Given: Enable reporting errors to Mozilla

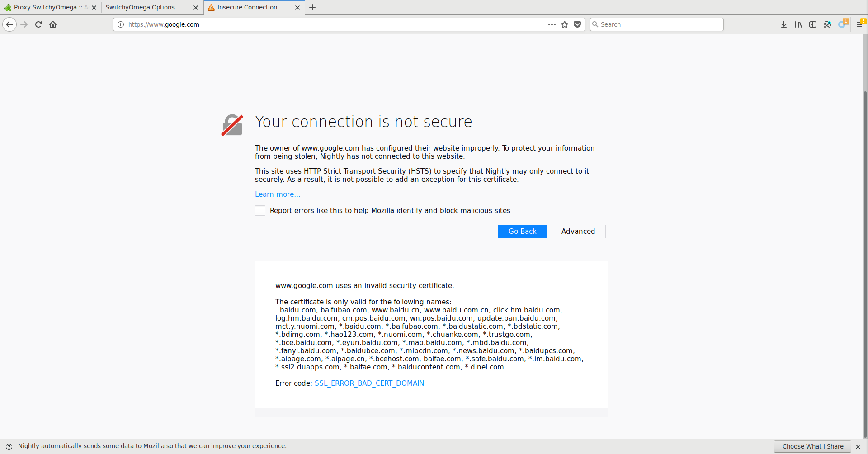Looking at the screenshot, I should tap(260, 210).
